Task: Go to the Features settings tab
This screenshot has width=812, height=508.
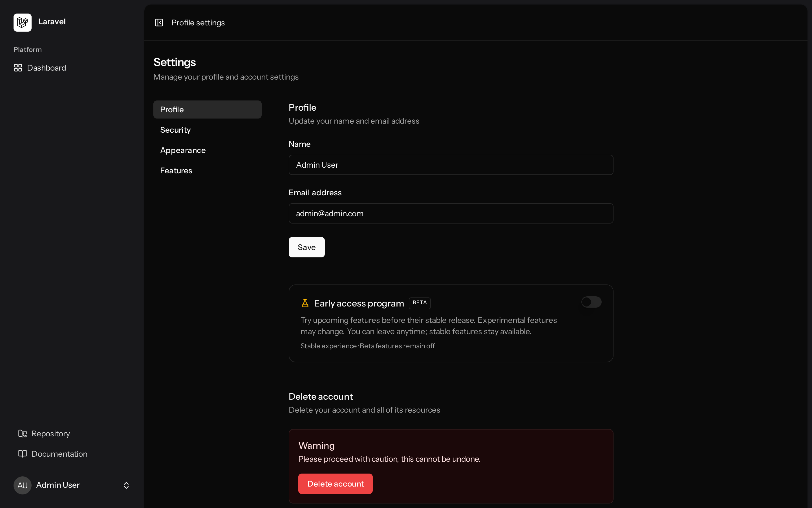Action: point(207,171)
